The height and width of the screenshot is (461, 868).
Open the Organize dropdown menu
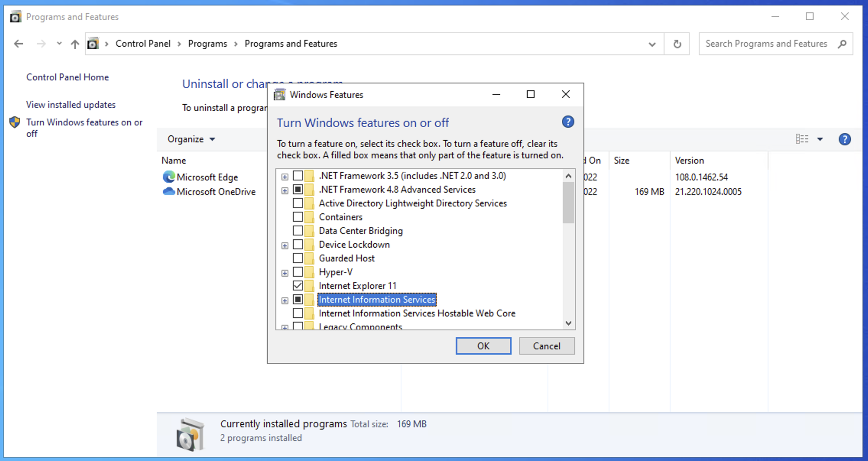tap(191, 139)
